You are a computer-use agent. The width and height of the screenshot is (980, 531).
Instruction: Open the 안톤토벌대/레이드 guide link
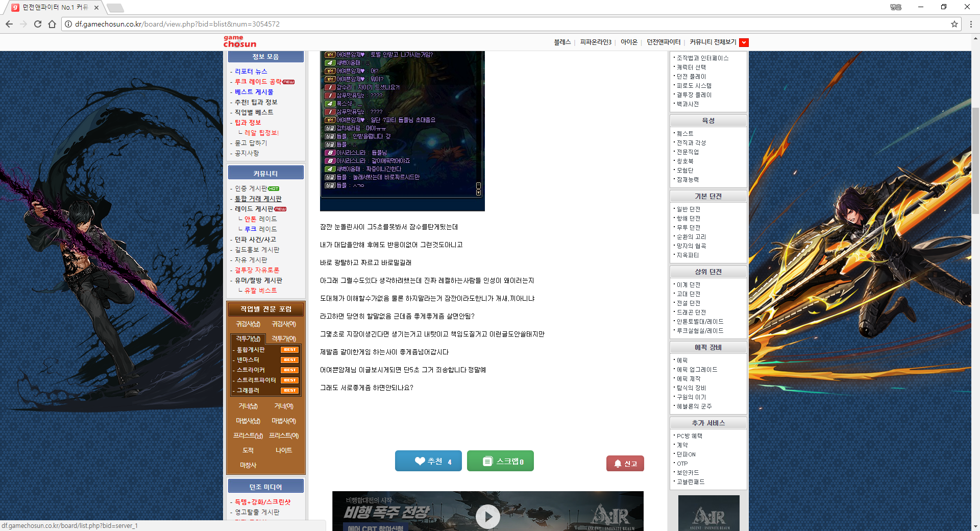pos(700,322)
